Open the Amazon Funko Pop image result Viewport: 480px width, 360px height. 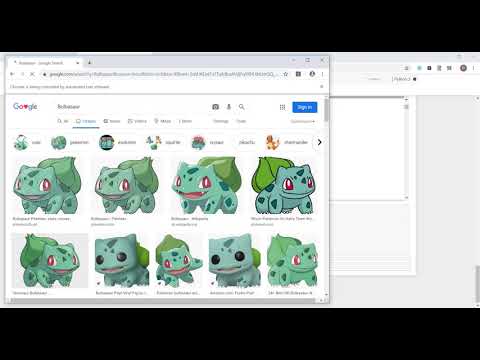point(235,261)
